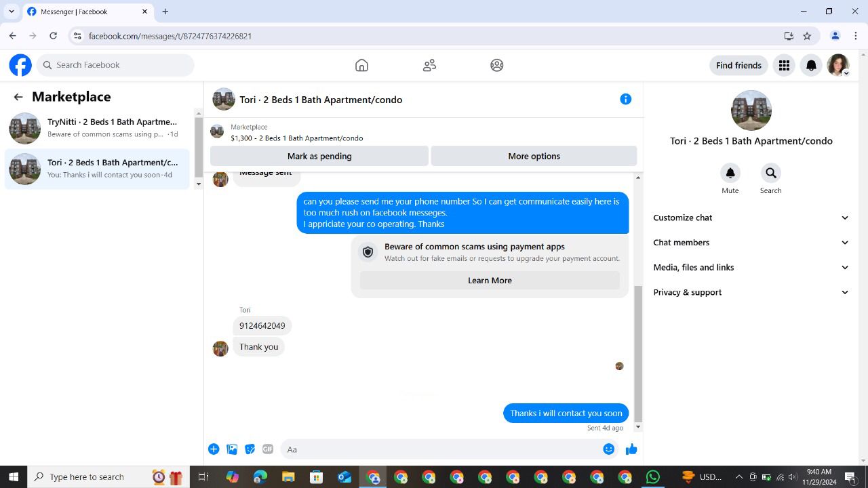Bookmark this page with the star icon

coord(807,36)
